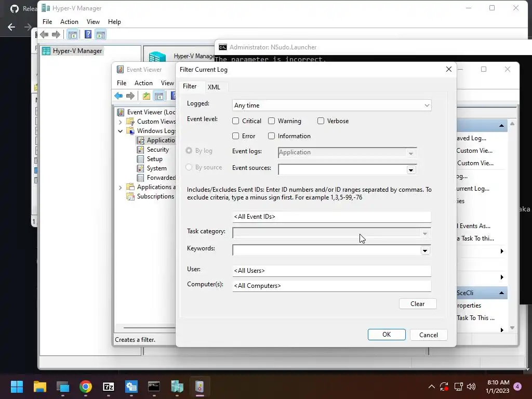
Task: Check the Error event level box
Action: click(x=236, y=136)
